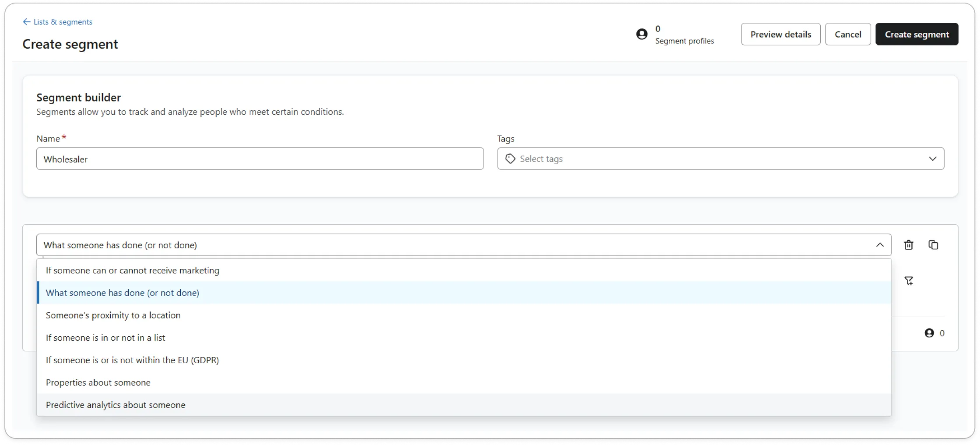The height and width of the screenshot is (445, 980).
Task: Choose If someone is in or not in a list
Action: click(464, 338)
